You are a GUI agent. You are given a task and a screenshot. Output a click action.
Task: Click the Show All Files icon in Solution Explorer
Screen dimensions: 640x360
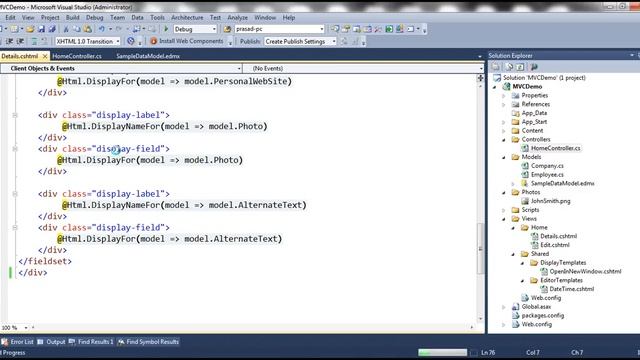[x=509, y=67]
